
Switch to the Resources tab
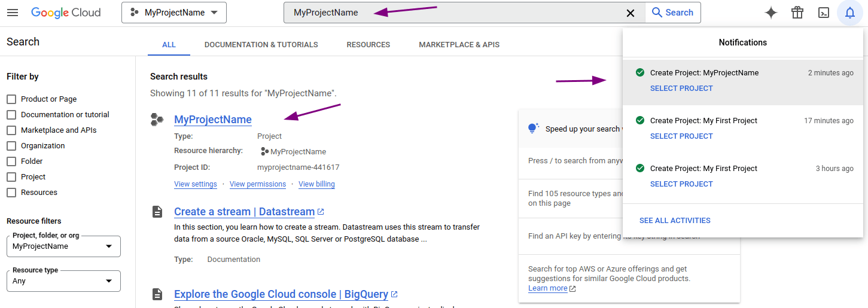point(368,45)
